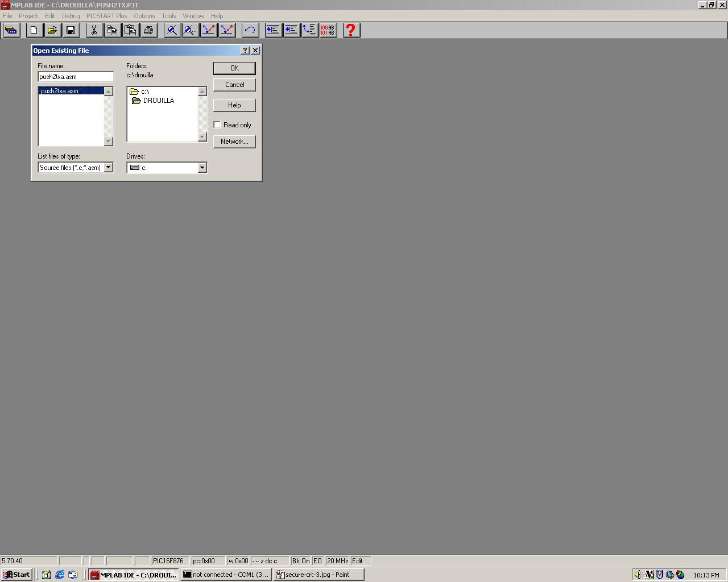Image resolution: width=728 pixels, height=582 pixels.
Task: Click PIC16F876 status bar entry
Action: pyautogui.click(x=170, y=561)
